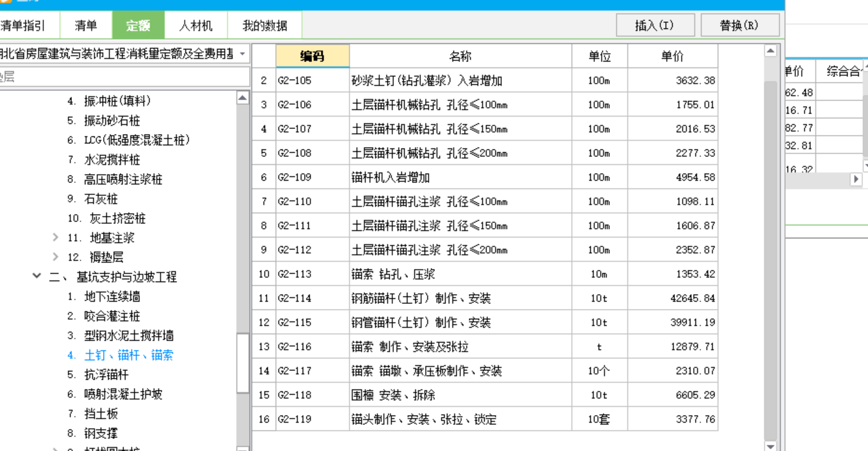Select code cell G2-110
This screenshot has width=868, height=451.
click(x=313, y=201)
